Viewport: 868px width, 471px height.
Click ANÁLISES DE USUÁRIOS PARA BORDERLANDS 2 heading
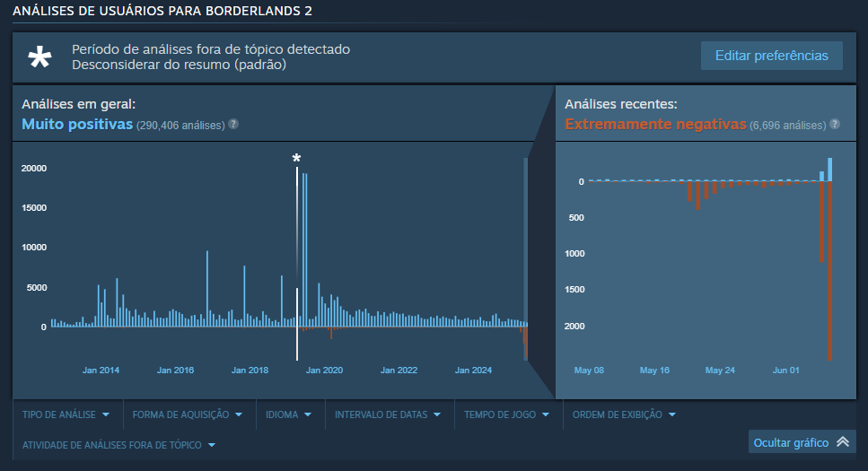[162, 11]
